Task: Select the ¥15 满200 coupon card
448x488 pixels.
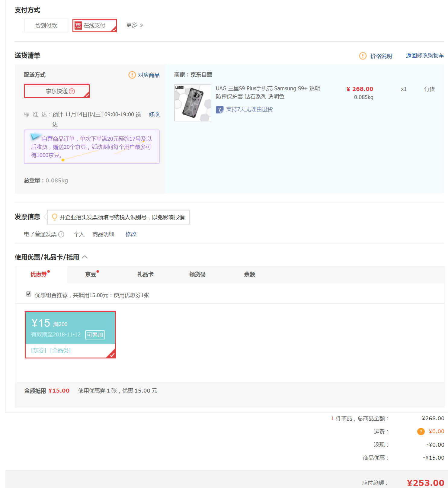Action: click(x=70, y=335)
